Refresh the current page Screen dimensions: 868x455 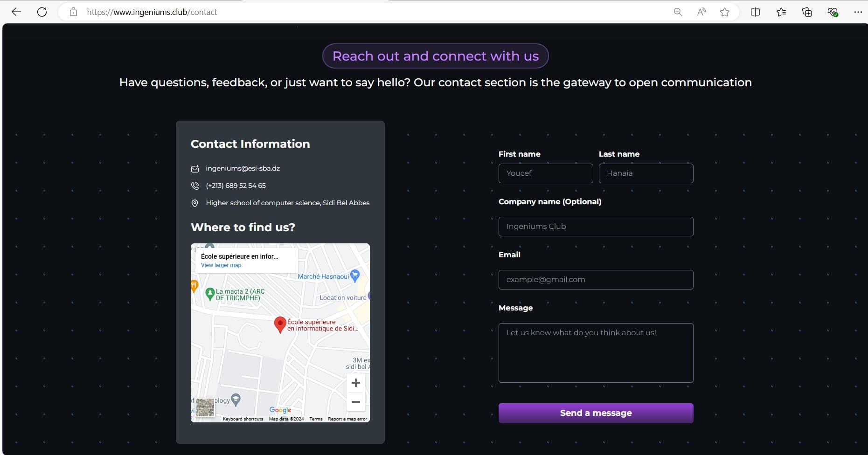click(42, 12)
